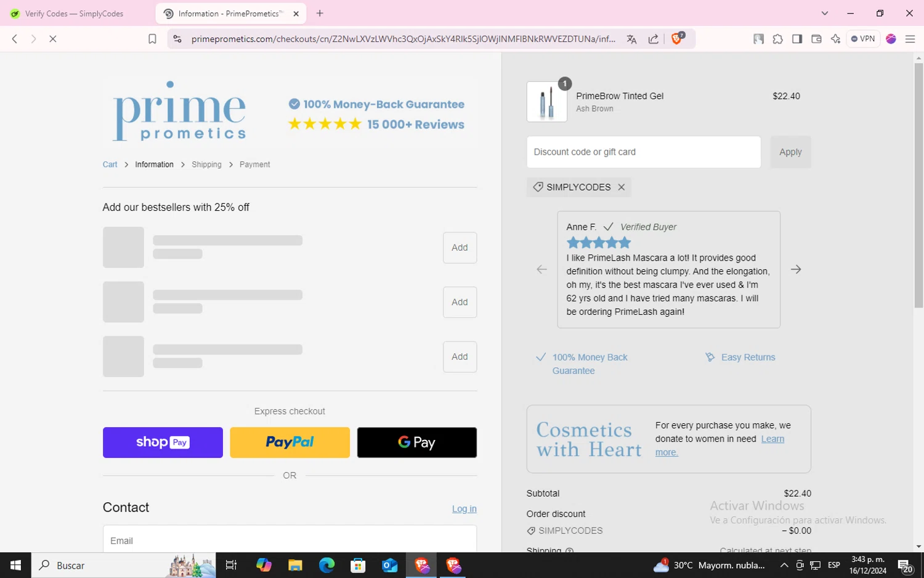Show previous review with left arrow
The height and width of the screenshot is (578, 924).
coord(541,269)
